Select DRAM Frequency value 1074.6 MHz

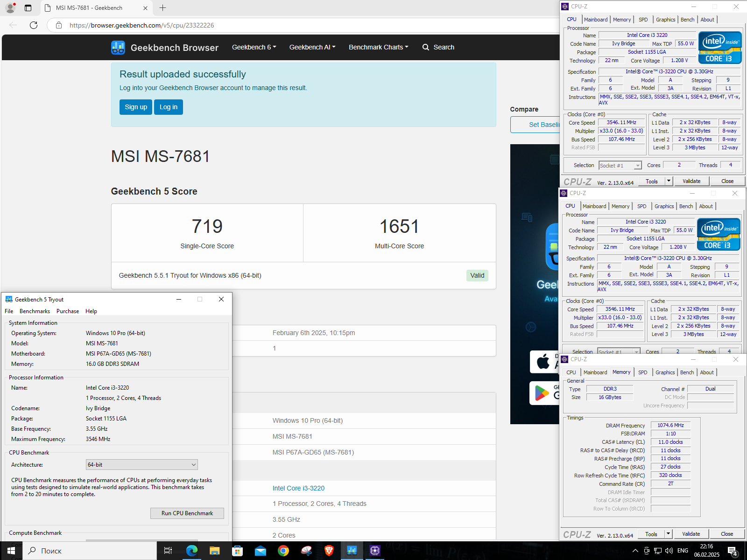click(x=670, y=425)
